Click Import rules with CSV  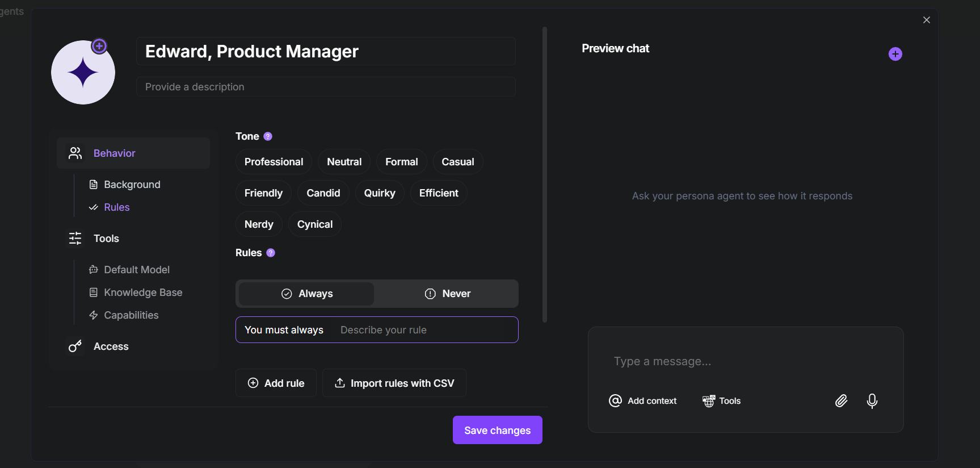point(394,383)
